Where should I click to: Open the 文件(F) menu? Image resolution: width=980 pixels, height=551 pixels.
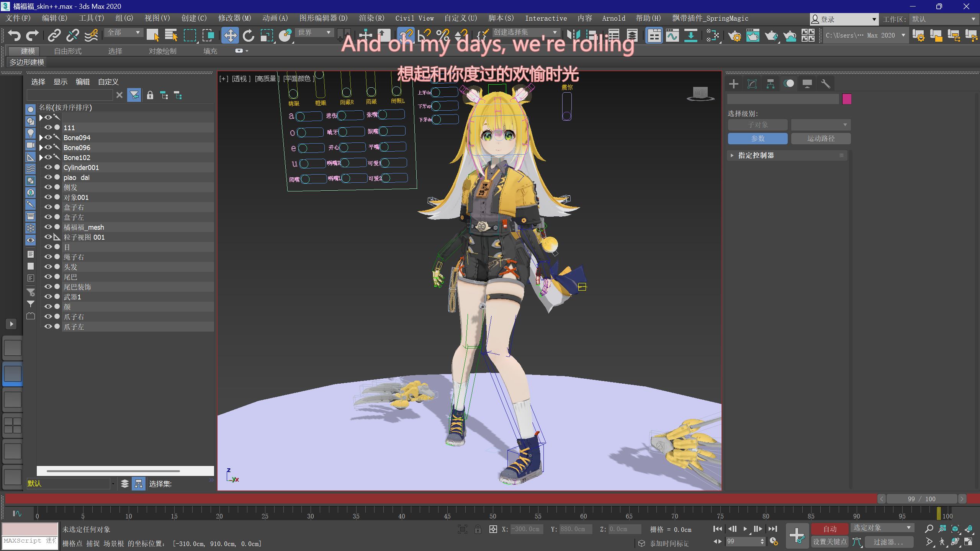(18, 18)
